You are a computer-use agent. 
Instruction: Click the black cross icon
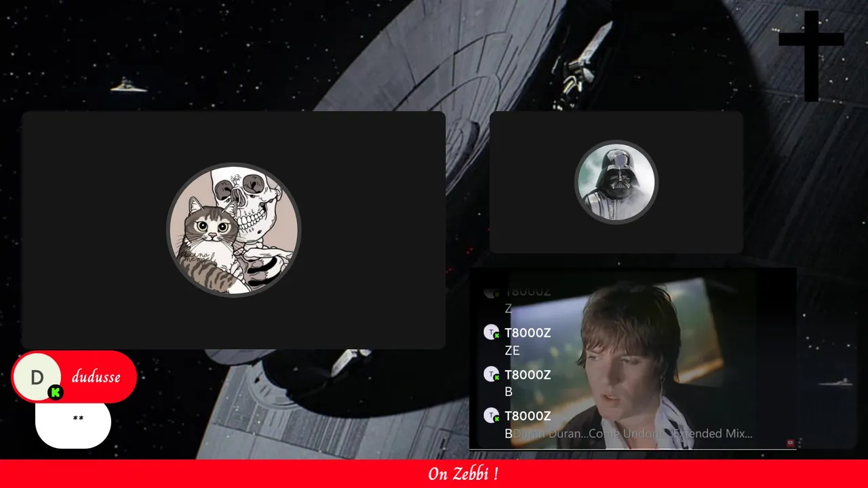[811, 56]
